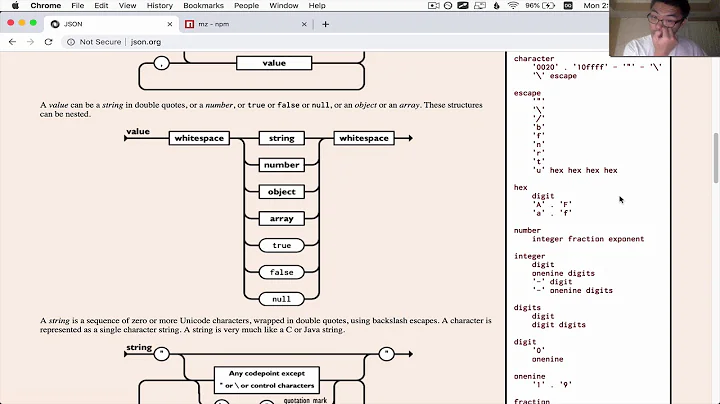The height and width of the screenshot is (404, 720).
Task: Open the People menu
Action: (247, 6)
